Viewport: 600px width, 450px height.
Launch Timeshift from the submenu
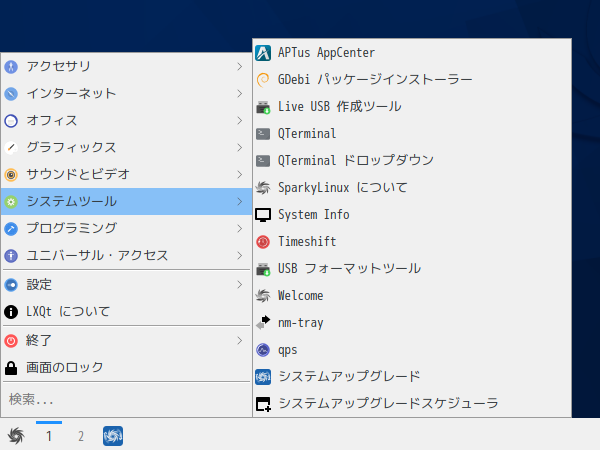click(412, 242)
